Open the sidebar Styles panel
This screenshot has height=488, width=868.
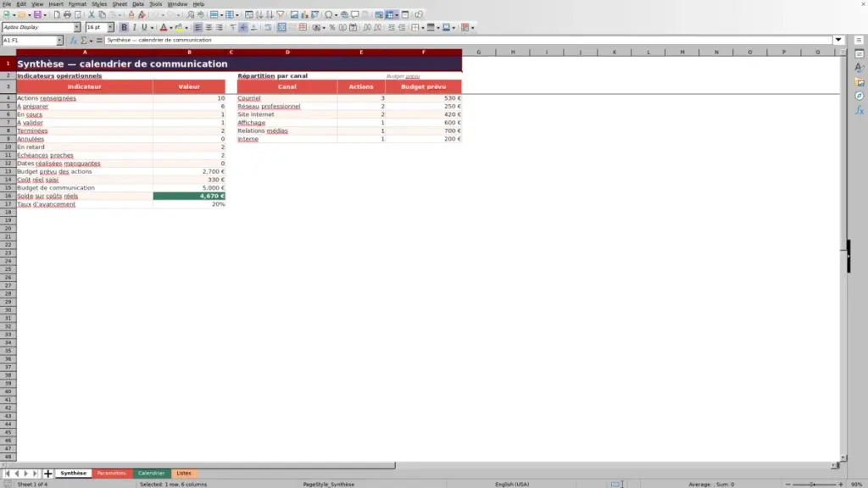(860, 68)
